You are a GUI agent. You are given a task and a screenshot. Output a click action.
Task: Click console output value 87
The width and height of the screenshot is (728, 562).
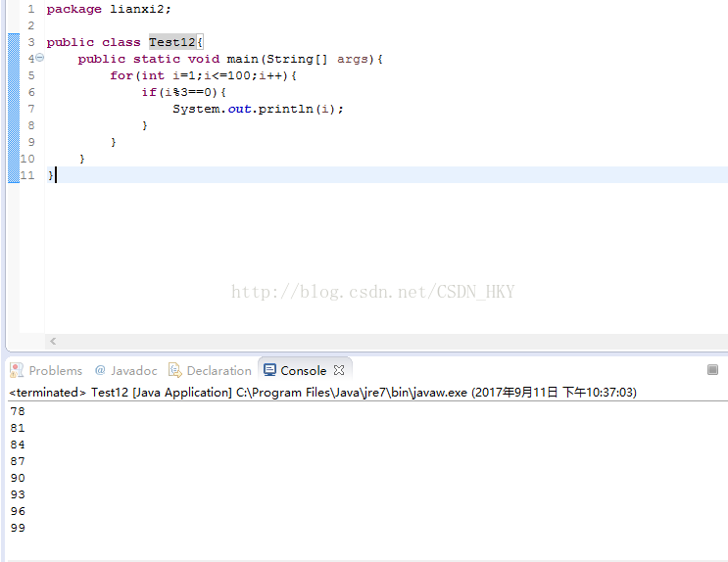pos(18,461)
